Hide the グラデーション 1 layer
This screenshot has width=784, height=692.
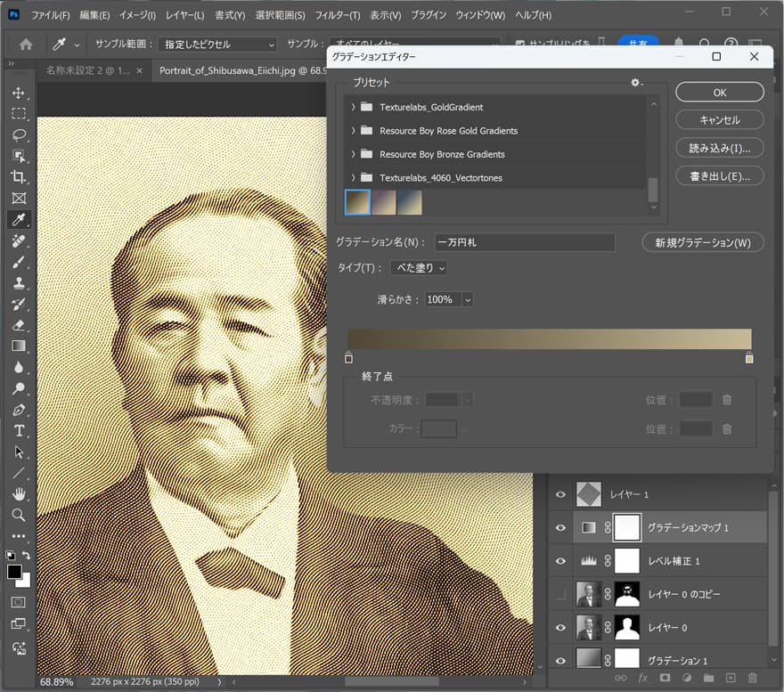[561, 661]
